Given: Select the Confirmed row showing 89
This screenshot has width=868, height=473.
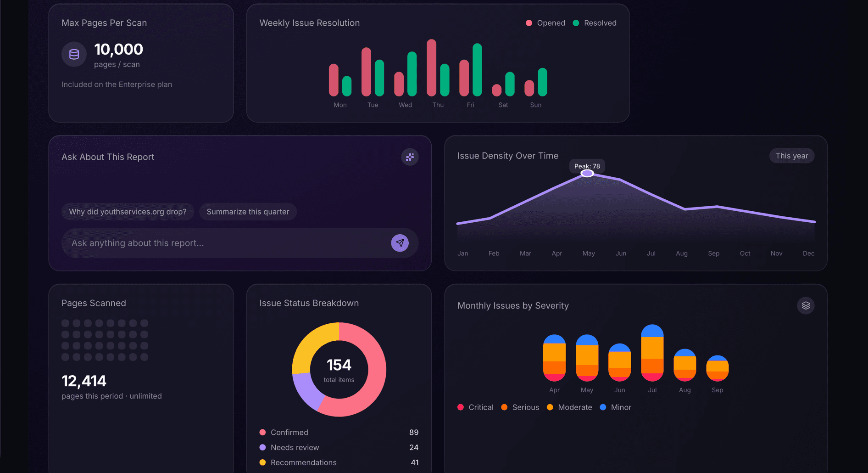Looking at the screenshot, I should (x=339, y=432).
